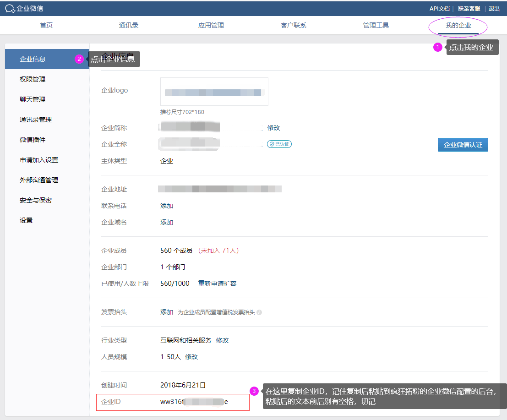Click the 重新申请扩容 link

pyautogui.click(x=217, y=284)
